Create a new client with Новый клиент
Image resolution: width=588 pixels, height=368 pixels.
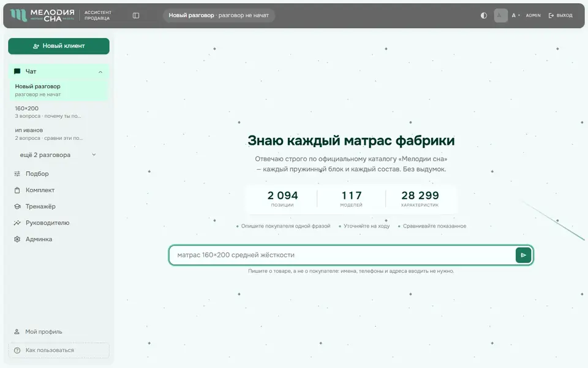coord(59,46)
